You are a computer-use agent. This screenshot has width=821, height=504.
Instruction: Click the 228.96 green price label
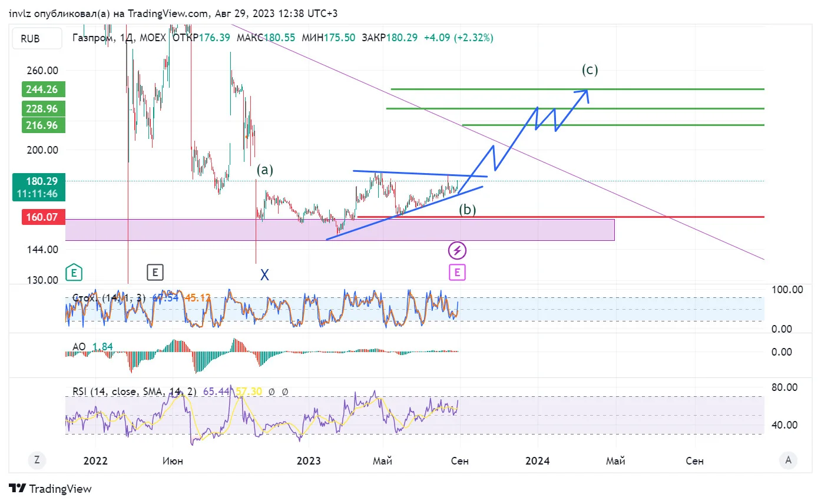tap(44, 109)
